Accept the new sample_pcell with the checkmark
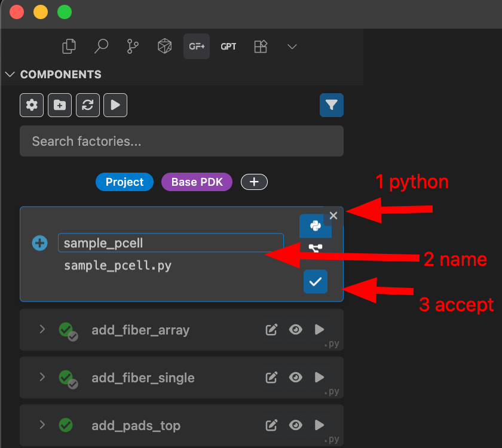 click(x=316, y=281)
